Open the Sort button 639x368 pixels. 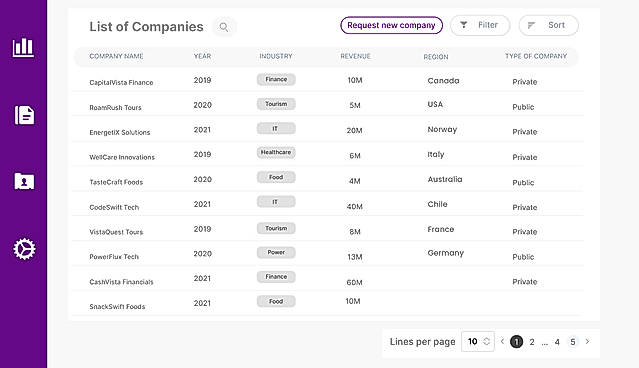point(549,25)
